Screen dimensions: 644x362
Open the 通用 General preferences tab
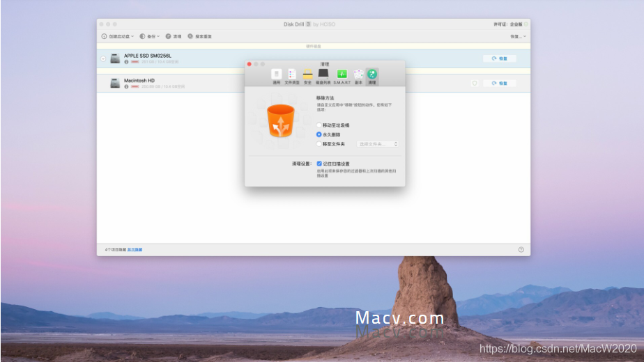tap(277, 77)
